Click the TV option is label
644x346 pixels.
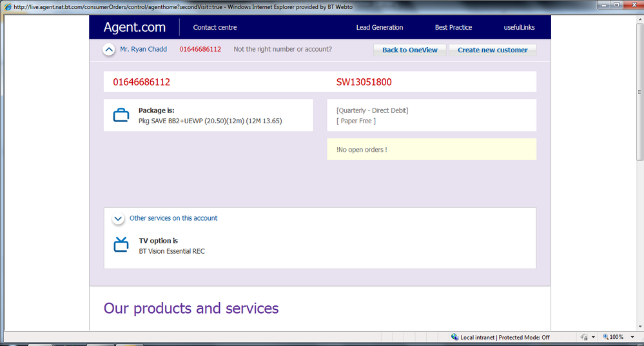click(159, 241)
